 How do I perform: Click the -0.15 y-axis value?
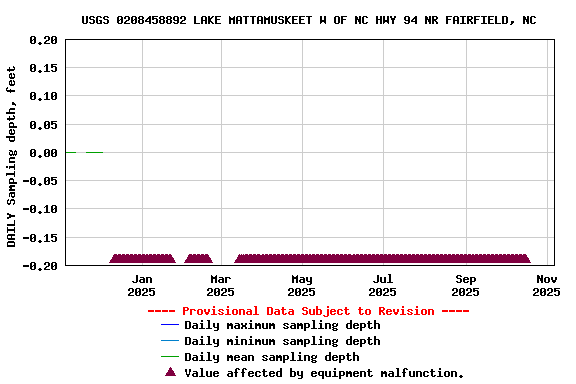coord(40,238)
